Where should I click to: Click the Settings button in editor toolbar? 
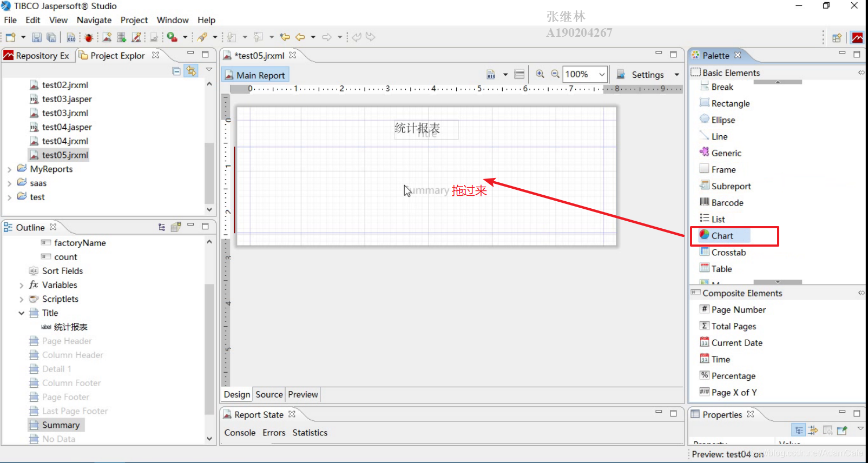641,75
